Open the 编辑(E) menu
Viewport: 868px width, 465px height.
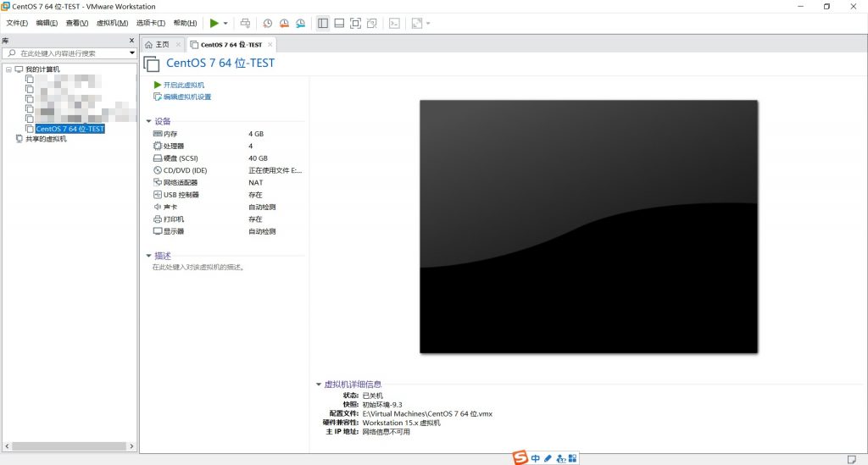[47, 23]
